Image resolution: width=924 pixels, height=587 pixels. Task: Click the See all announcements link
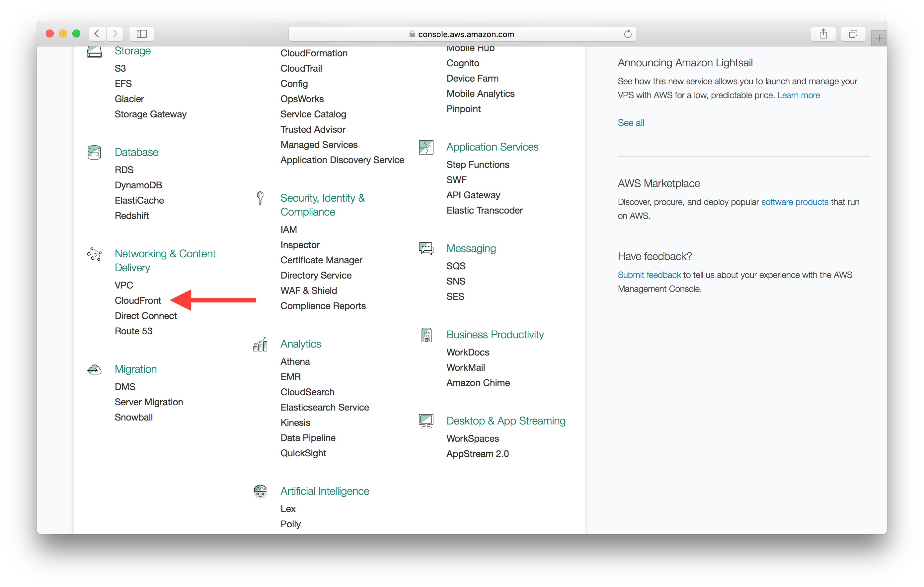631,123
